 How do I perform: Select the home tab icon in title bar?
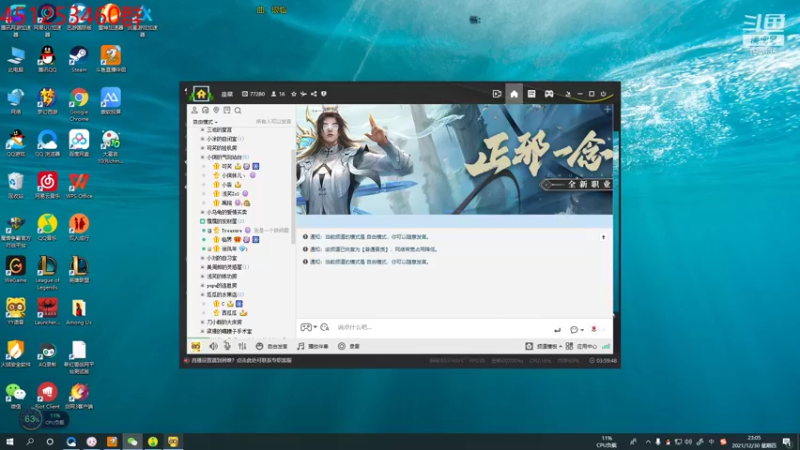(x=514, y=94)
